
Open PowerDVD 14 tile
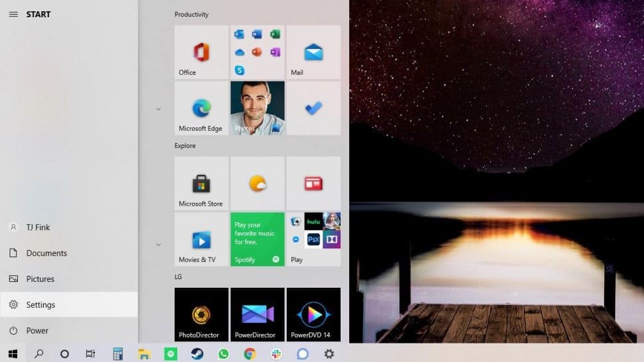tap(313, 314)
